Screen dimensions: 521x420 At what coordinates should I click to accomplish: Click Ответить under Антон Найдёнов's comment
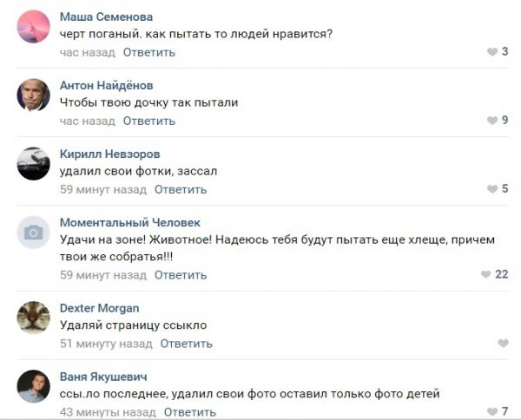(x=148, y=121)
